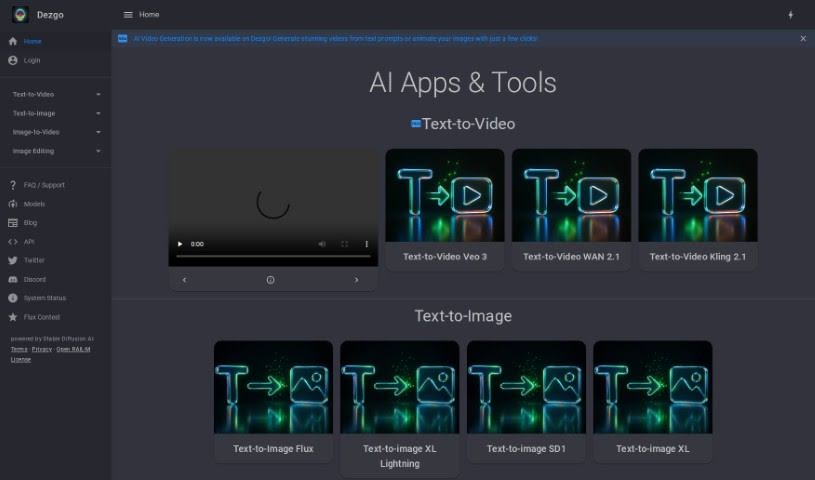Expand the Text-to-Video sidebar menu

point(56,95)
